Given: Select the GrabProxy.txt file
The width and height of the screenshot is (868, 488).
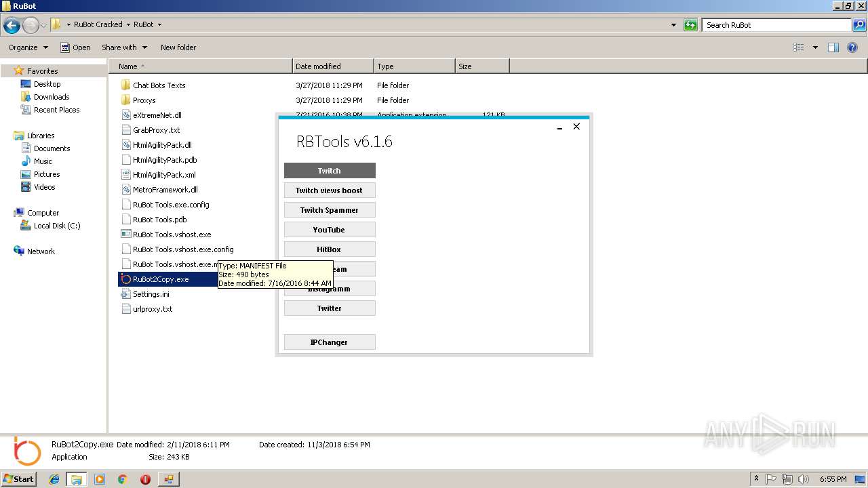Looking at the screenshot, I should [157, 130].
